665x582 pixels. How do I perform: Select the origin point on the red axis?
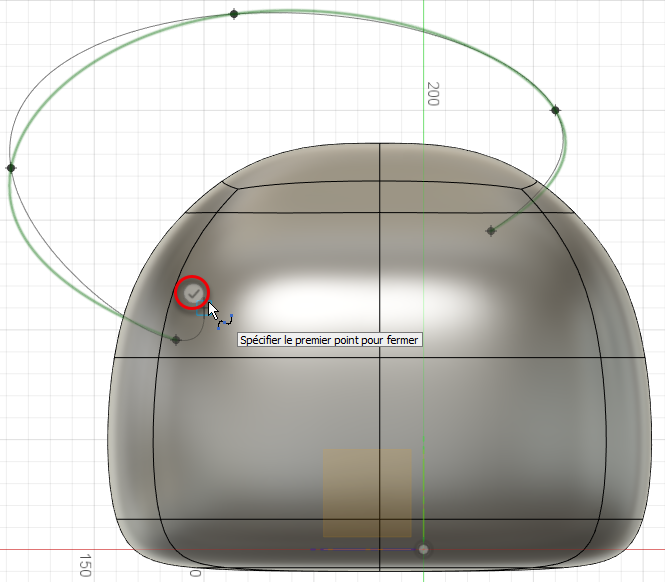pos(423,549)
